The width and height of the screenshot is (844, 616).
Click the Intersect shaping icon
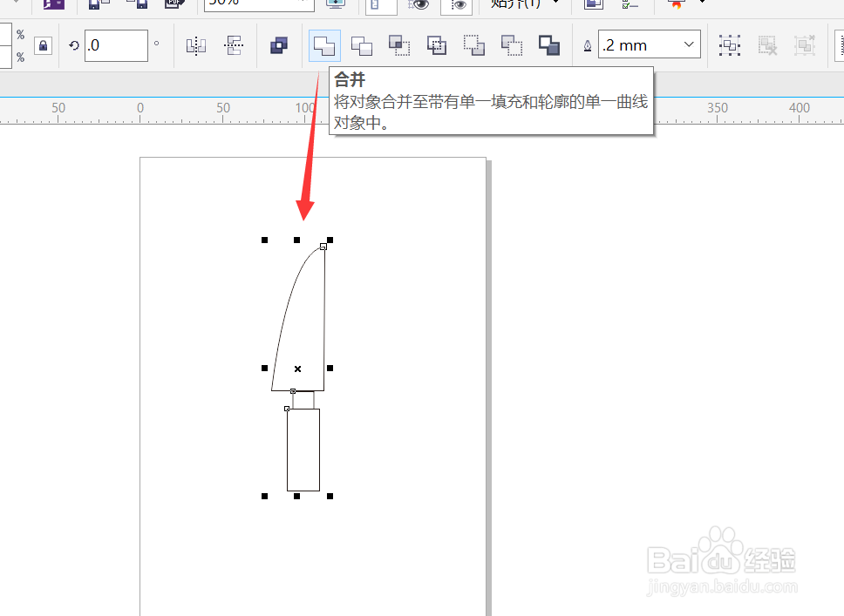398,45
